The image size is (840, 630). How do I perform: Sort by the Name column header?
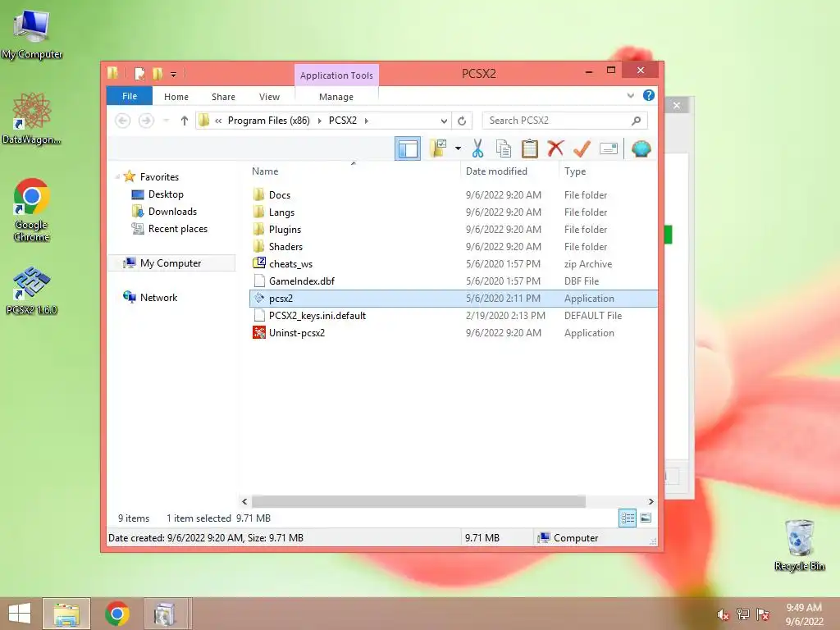(265, 171)
